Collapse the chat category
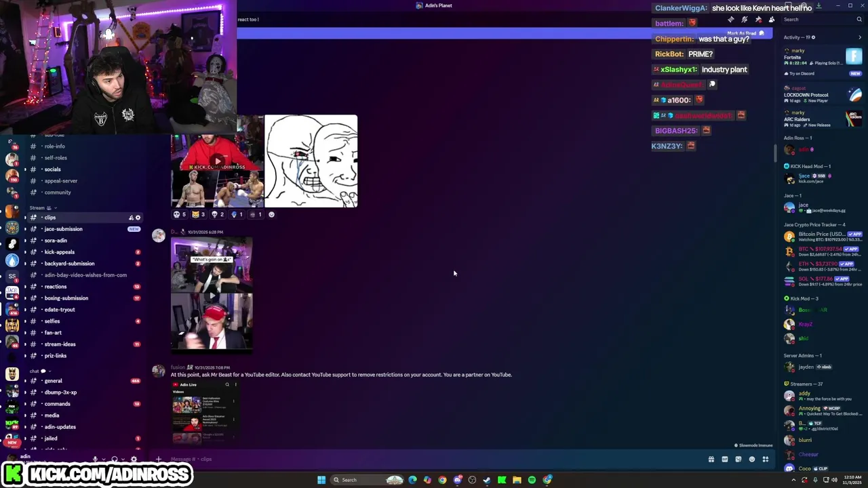Viewport: 868px width, 488px height. (40, 371)
